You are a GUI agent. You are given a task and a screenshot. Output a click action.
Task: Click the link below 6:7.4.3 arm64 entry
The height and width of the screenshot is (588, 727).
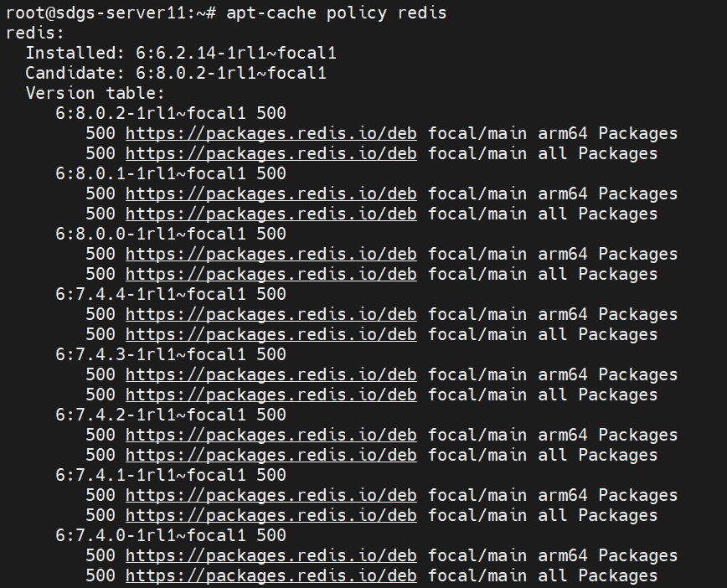point(271,374)
